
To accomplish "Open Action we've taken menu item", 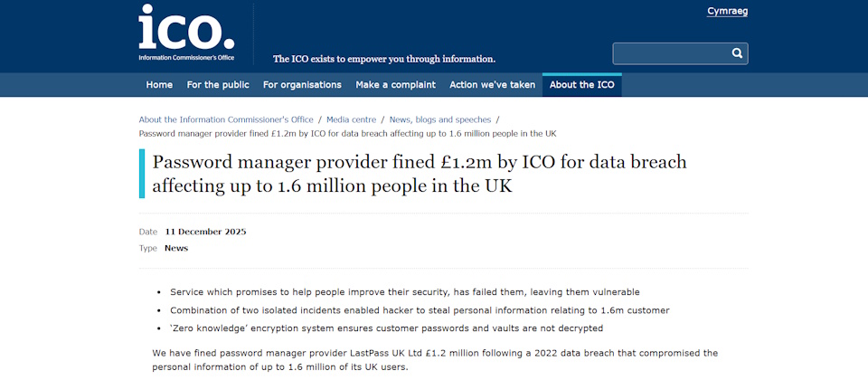I will pos(492,85).
